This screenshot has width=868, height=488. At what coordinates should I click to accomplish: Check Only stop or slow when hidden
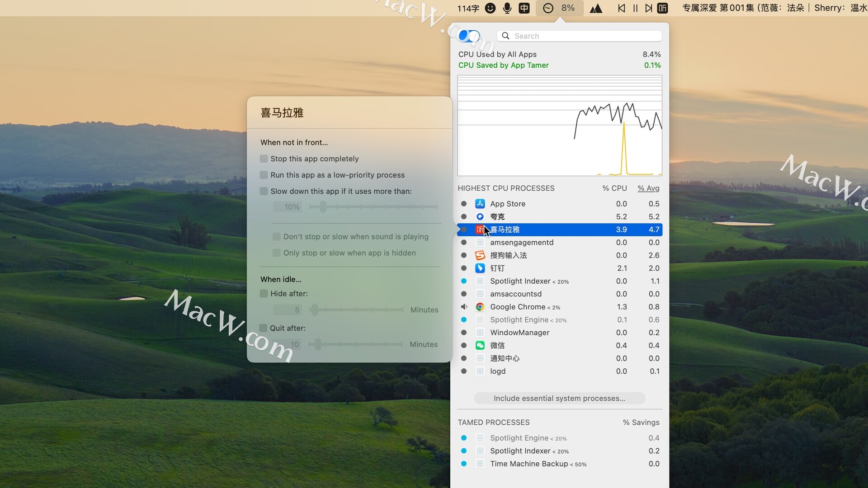tap(277, 253)
